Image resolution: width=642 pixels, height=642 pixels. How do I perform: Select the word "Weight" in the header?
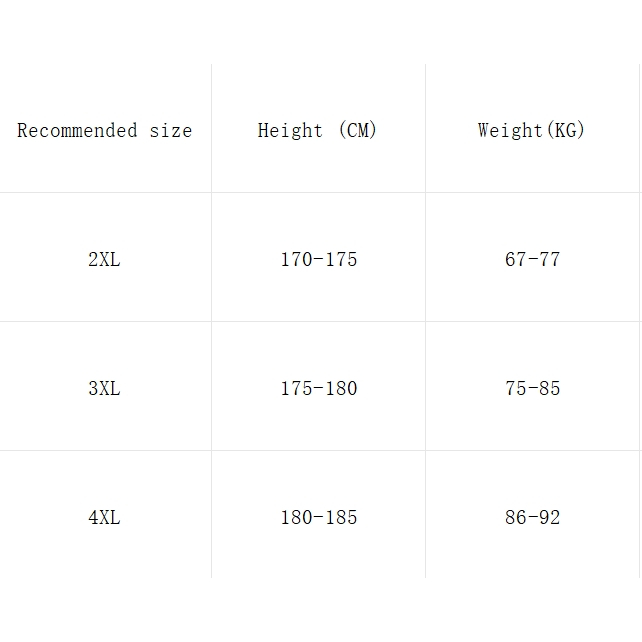(509, 131)
